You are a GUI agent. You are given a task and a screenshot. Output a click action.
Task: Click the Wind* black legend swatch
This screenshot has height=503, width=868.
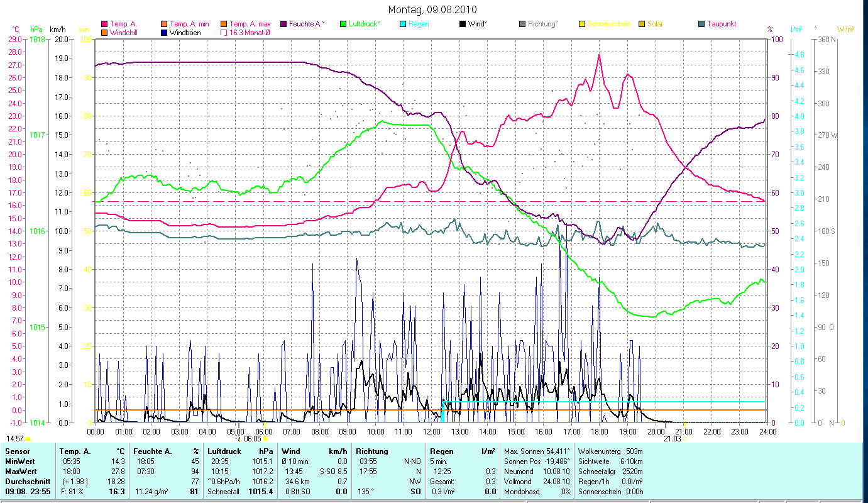tap(462, 24)
